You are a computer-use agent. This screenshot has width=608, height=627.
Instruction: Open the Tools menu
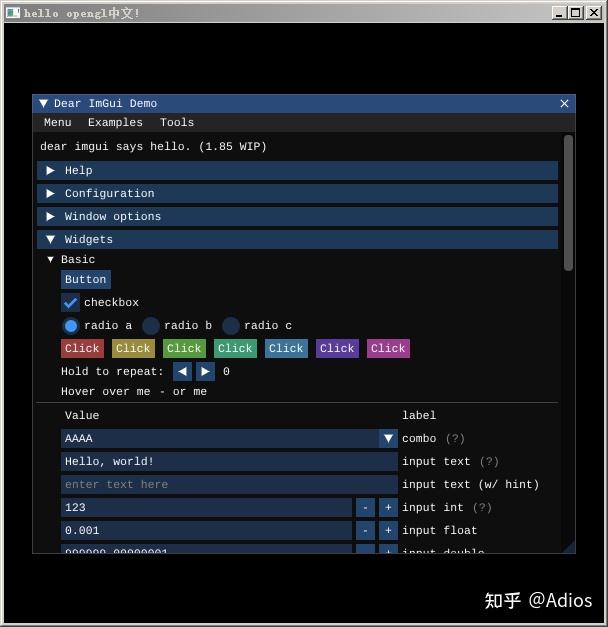click(177, 122)
